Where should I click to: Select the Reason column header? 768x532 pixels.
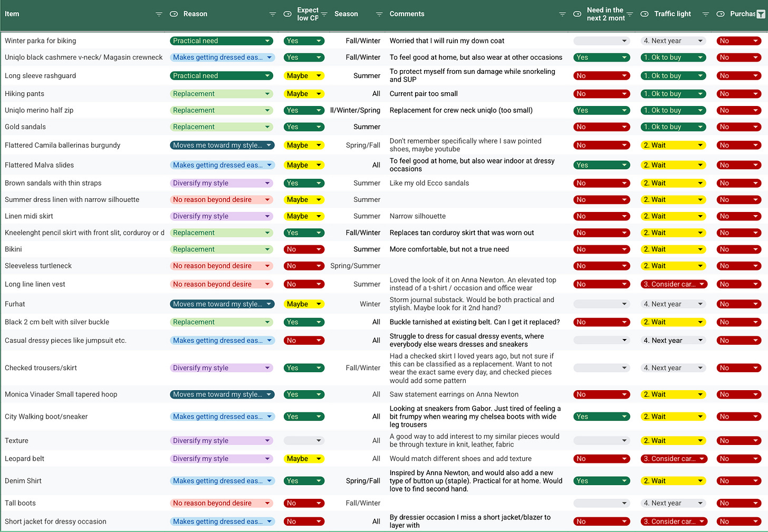195,14
